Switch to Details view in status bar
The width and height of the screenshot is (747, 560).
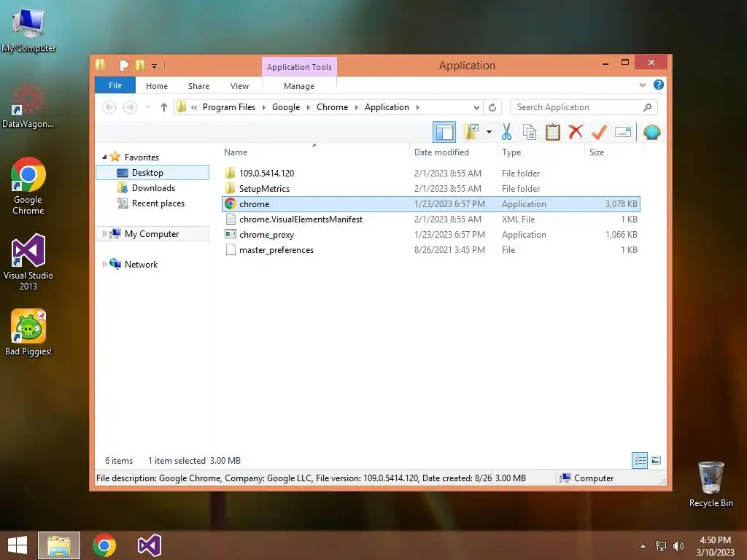(640, 460)
